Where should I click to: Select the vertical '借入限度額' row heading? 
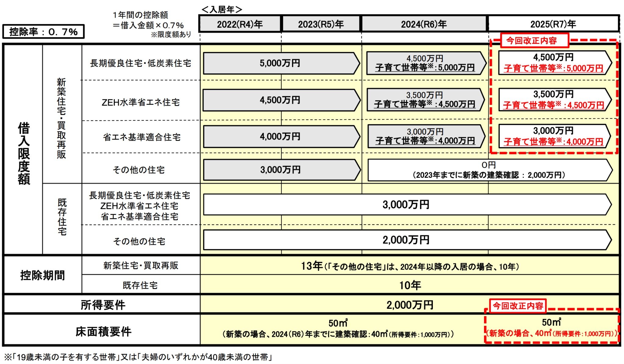pyautogui.click(x=23, y=153)
